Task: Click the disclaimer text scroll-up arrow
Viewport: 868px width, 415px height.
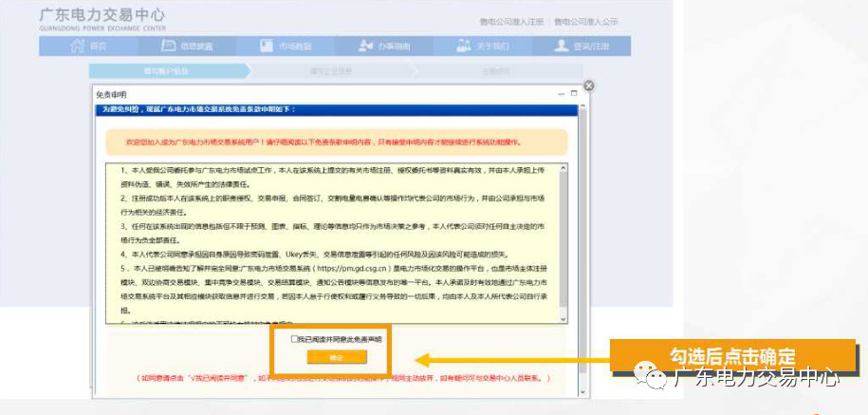Action: (563, 168)
